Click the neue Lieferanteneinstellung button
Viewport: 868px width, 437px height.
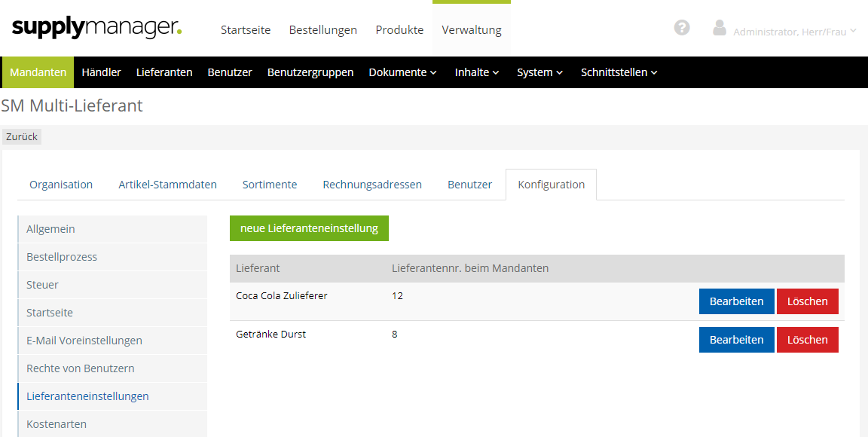309,228
